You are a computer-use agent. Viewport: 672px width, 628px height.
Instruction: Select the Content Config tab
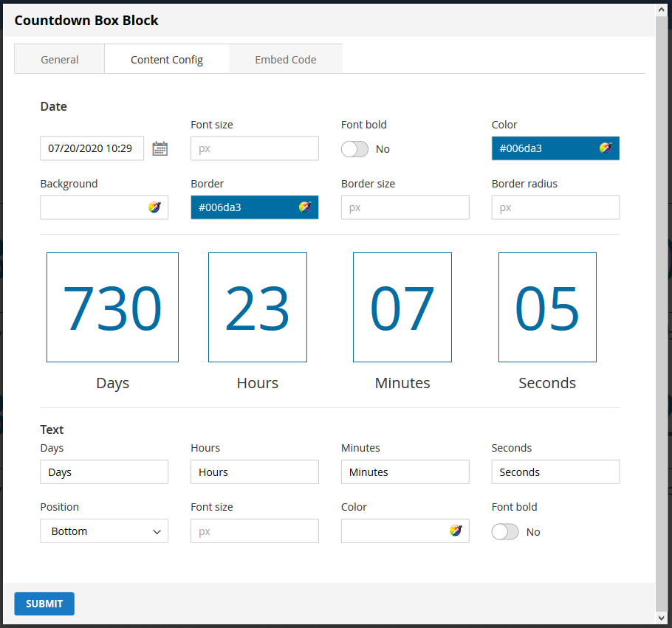pos(167,60)
